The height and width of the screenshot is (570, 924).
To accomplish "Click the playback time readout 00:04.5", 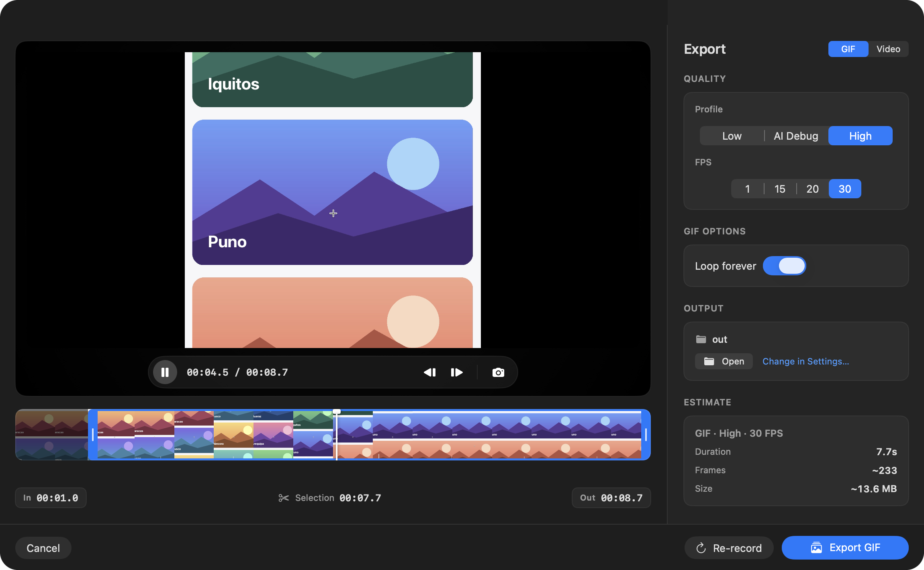I will pyautogui.click(x=207, y=373).
